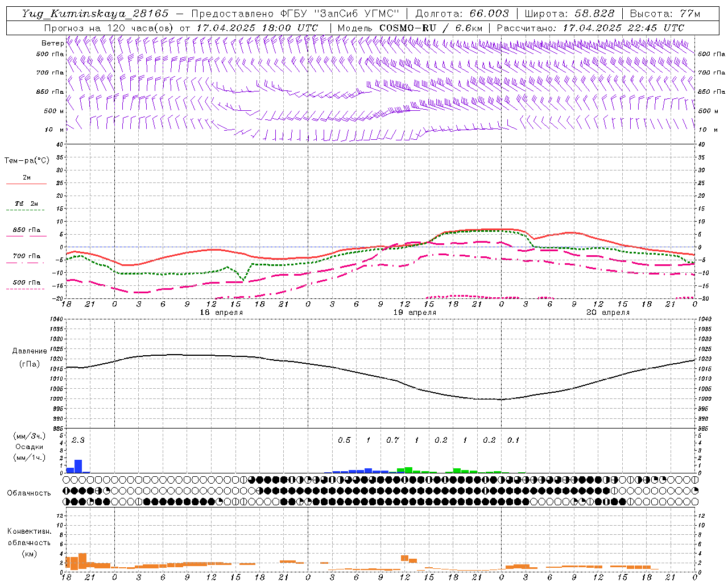
Task: Click the Высота: 77м label
Action: coord(665,14)
